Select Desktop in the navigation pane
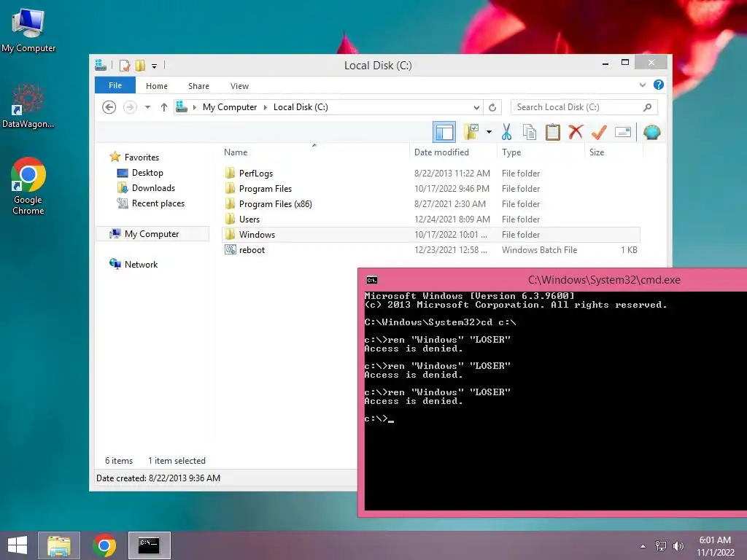747x560 pixels. (147, 173)
